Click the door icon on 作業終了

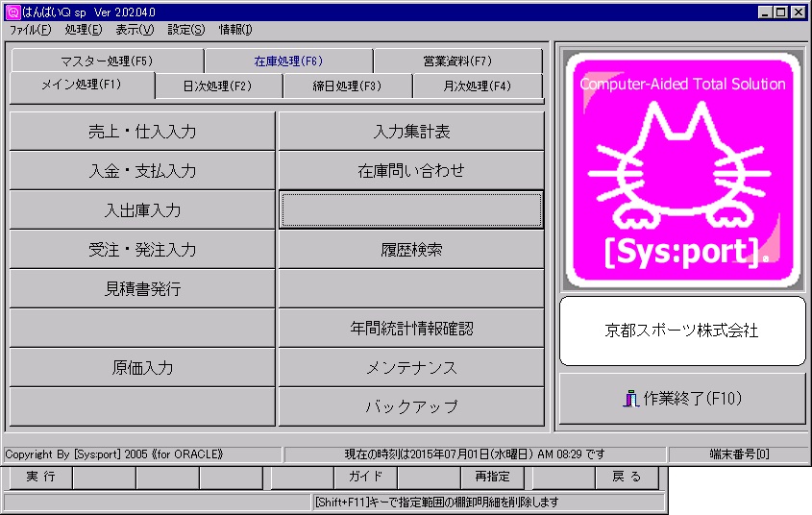tap(630, 399)
